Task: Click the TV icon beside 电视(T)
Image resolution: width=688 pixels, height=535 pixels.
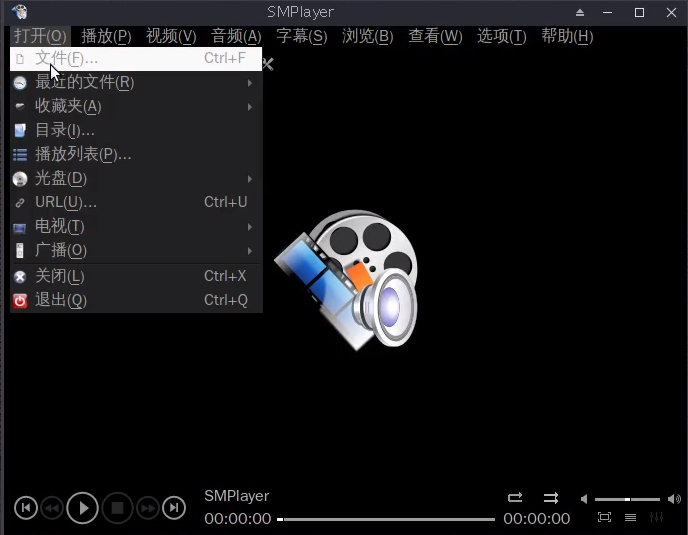Action: [20, 228]
